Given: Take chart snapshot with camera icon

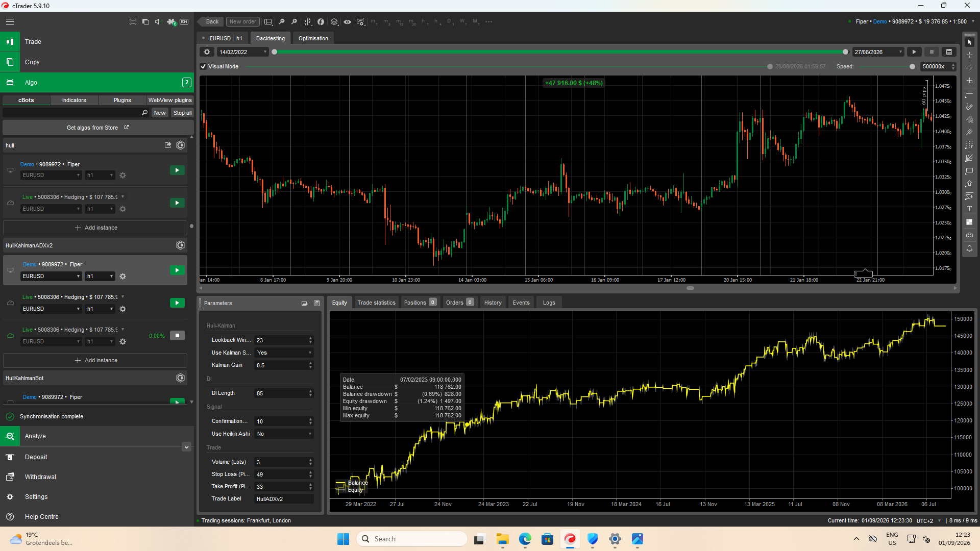Looking at the screenshot, I should coord(969,235).
